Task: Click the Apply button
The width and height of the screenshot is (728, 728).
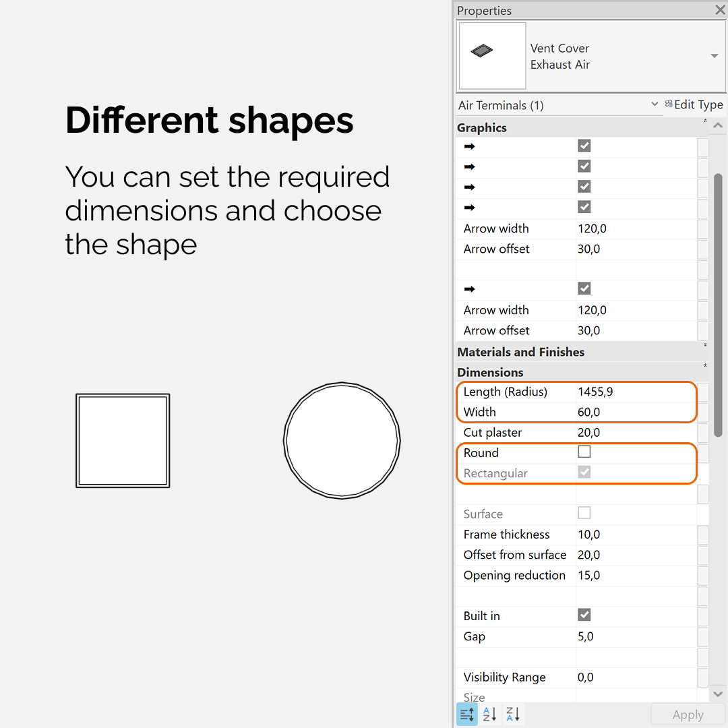Action: coord(688,715)
